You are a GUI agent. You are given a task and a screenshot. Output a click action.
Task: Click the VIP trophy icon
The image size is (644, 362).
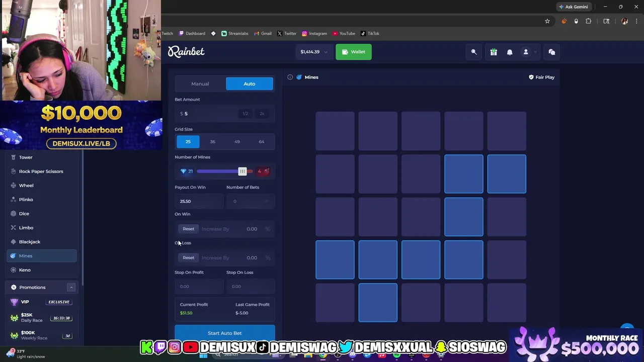tap(14, 302)
